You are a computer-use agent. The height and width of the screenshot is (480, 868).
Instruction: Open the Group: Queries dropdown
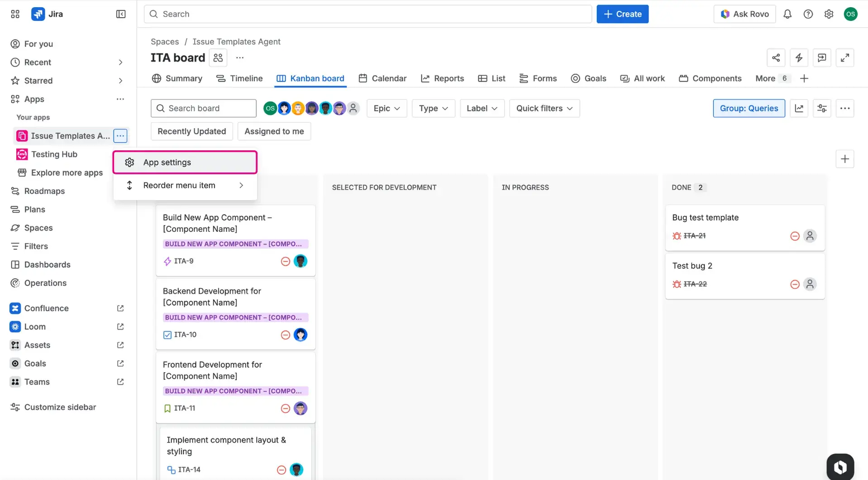point(749,108)
